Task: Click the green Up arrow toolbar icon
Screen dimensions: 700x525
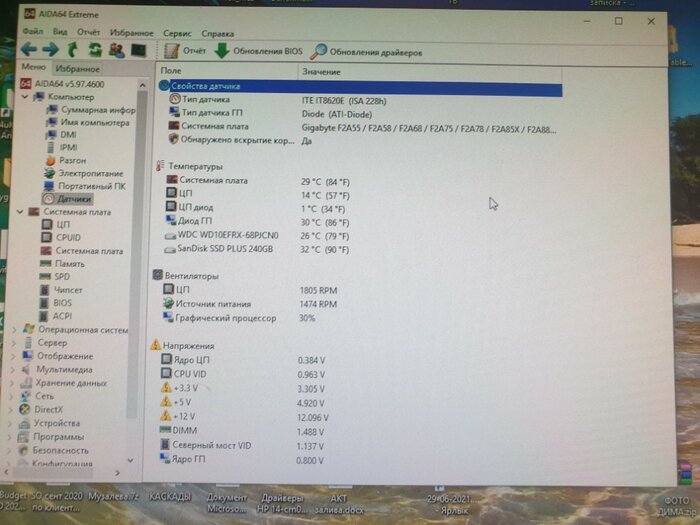Action: 72,49
